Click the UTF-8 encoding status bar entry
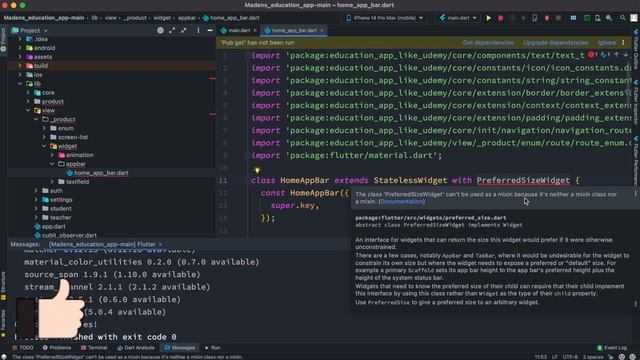This screenshot has height=360, width=640. click(570, 357)
